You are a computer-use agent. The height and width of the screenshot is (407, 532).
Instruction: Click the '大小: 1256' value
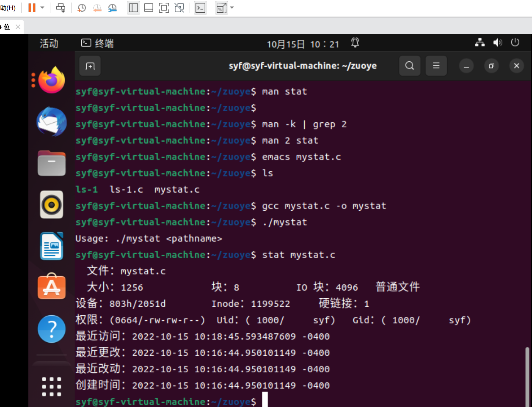click(x=115, y=287)
